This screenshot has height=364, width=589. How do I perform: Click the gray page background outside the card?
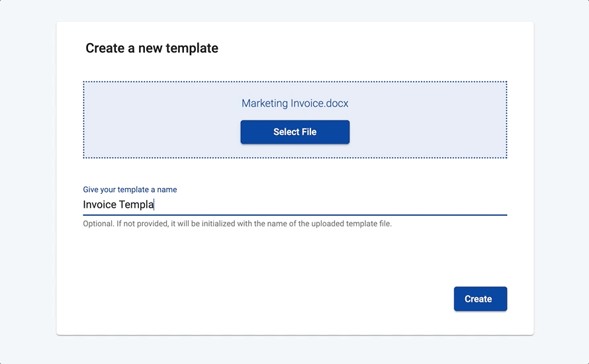28,180
